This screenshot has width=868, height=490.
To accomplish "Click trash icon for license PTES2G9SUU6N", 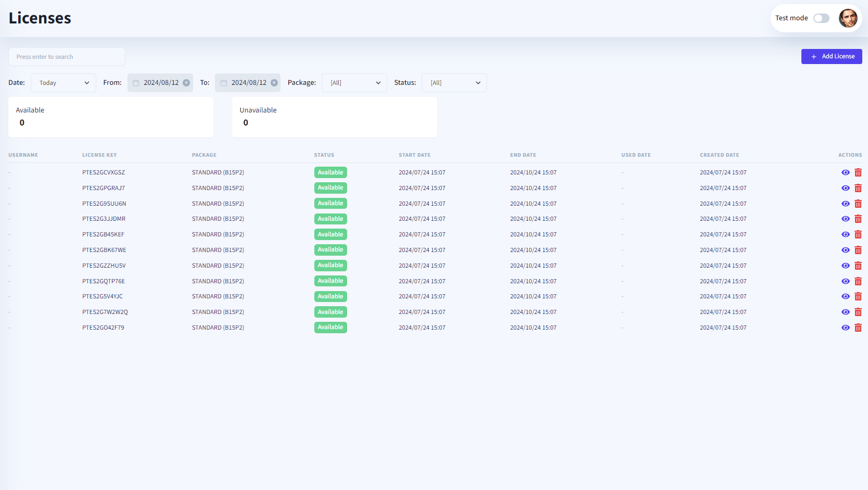I will [x=858, y=204].
